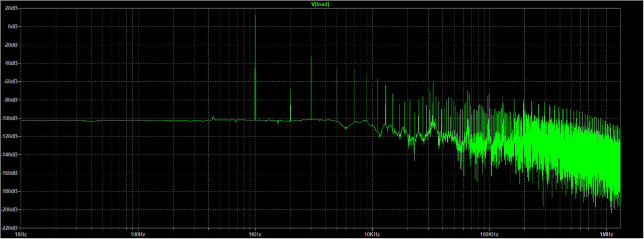
Task: Click the -80dB vertical axis label
Action: (x=12, y=100)
